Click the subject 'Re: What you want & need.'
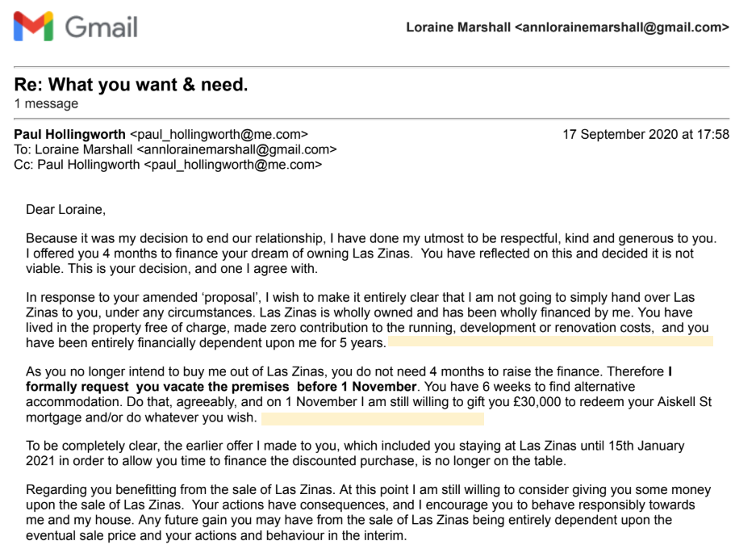756x549 pixels. 131,85
